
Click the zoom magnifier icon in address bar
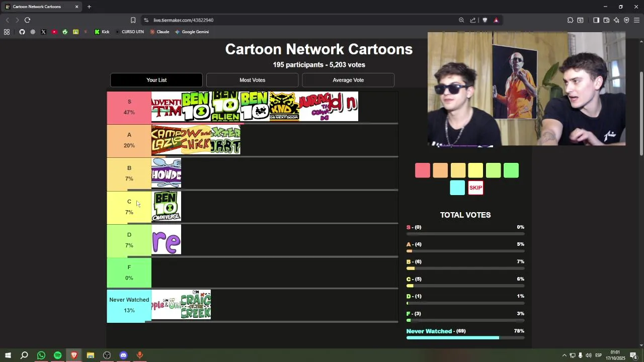click(x=461, y=20)
